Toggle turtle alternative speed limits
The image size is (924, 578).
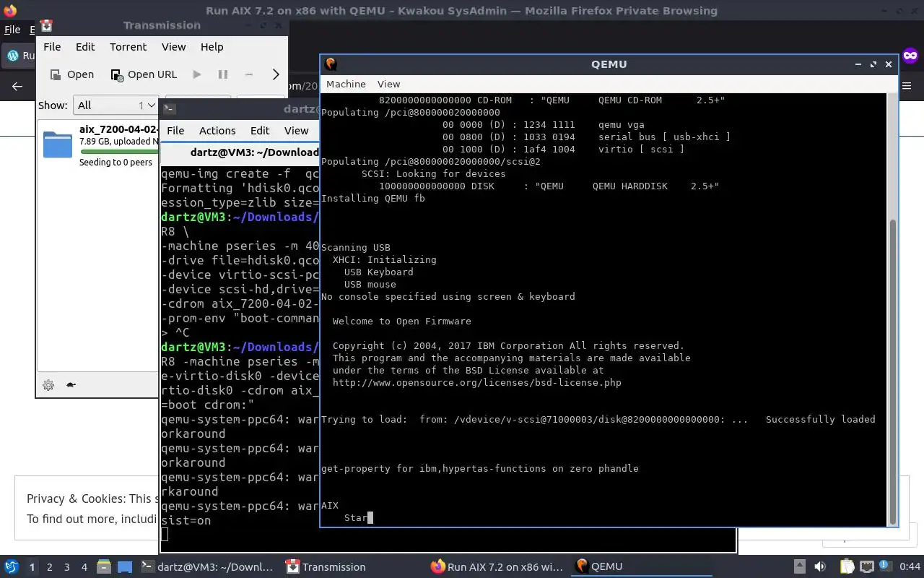pyautogui.click(x=71, y=385)
